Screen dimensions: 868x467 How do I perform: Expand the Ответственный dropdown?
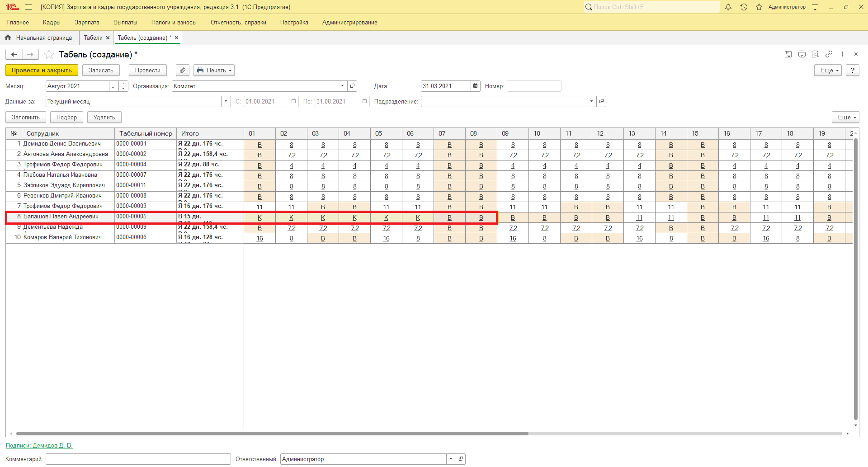coord(451,459)
